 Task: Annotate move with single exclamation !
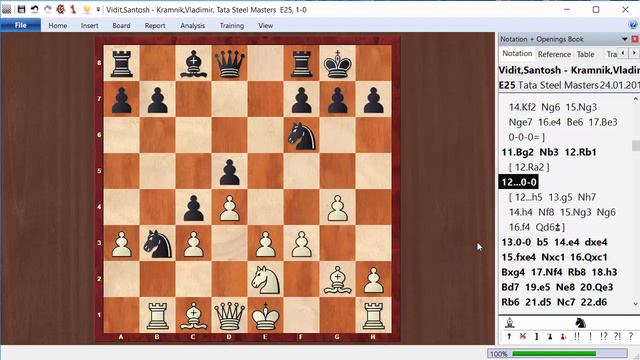[x=590, y=336]
